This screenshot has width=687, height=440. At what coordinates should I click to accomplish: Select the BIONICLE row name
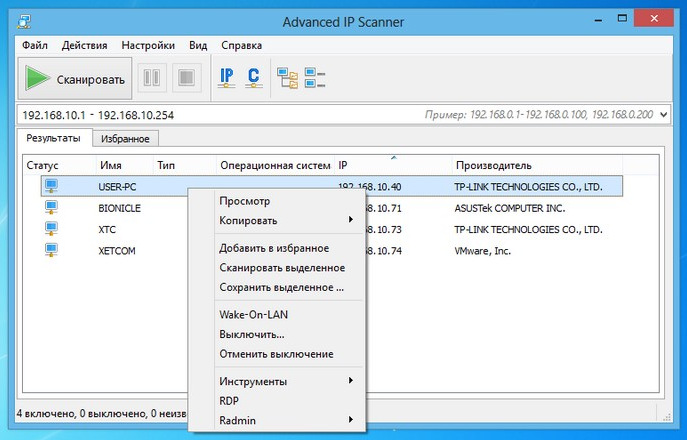[x=120, y=208]
